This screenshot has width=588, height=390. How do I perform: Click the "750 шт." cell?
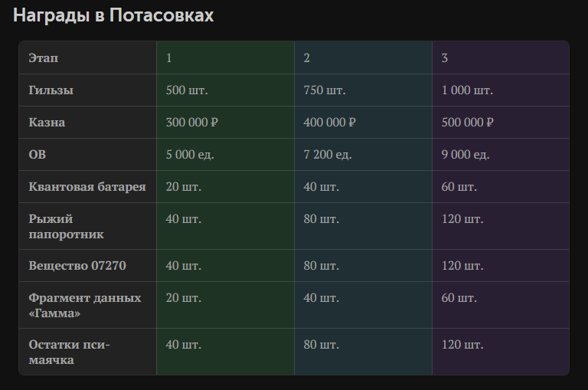(x=324, y=90)
